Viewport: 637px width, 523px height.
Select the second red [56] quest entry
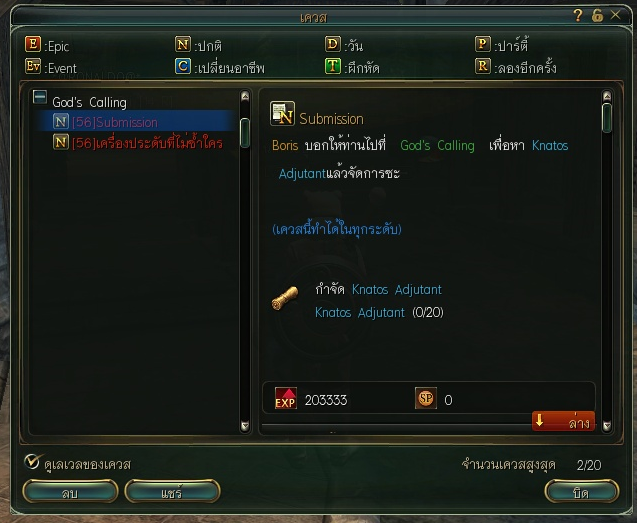138,143
